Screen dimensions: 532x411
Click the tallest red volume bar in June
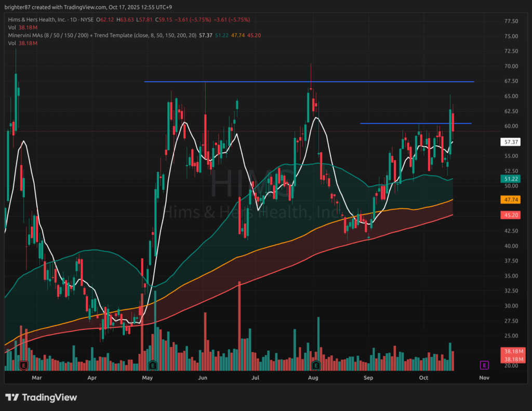tap(239, 322)
